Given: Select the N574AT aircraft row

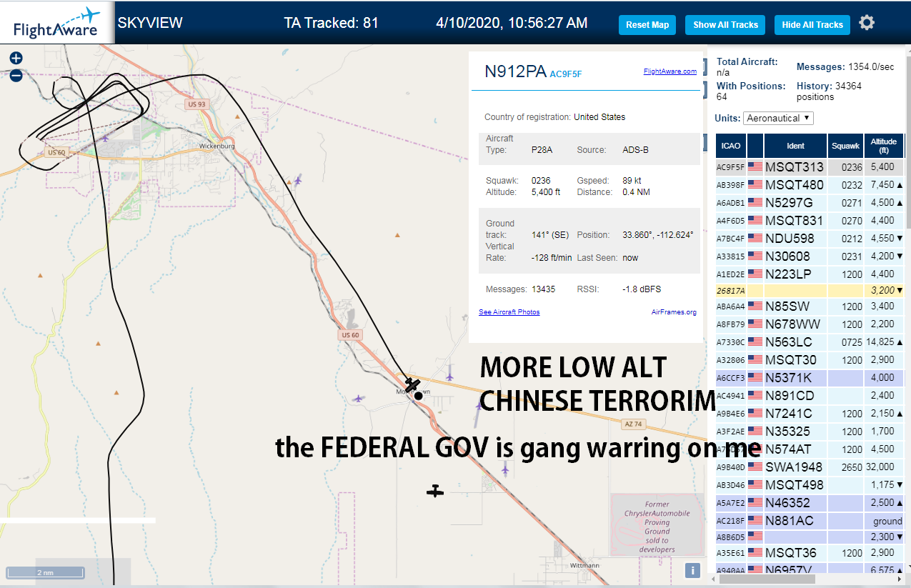Looking at the screenshot, I should [x=810, y=449].
